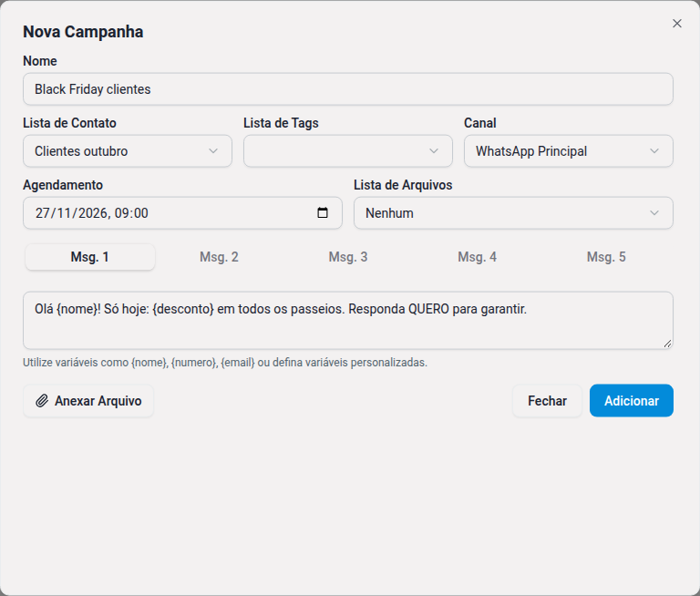
Task: Switch to the Msg. 4 tab
Action: click(x=477, y=257)
